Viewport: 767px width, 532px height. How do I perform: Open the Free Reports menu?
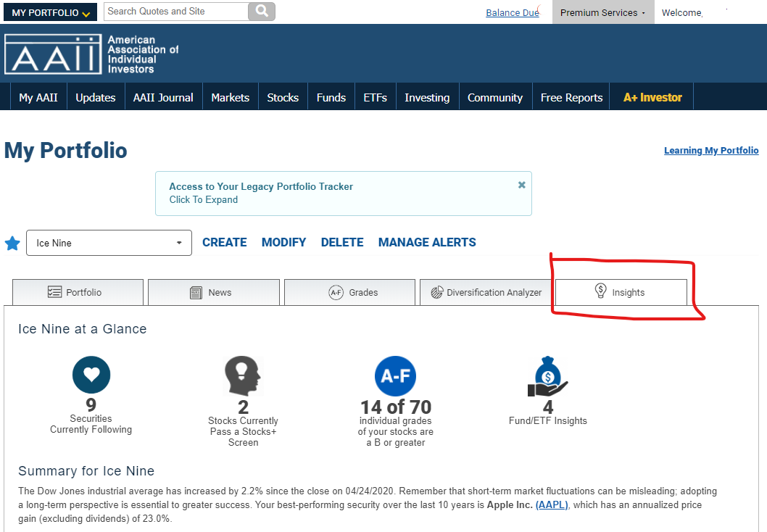pyautogui.click(x=571, y=97)
